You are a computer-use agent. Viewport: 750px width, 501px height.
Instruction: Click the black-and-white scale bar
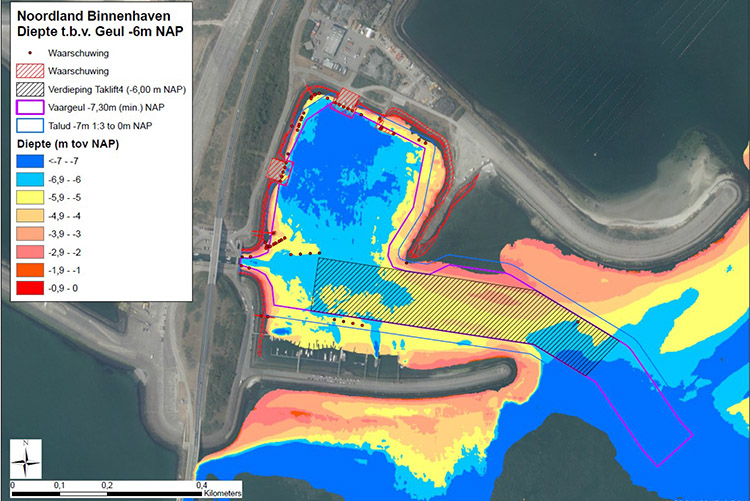(x=107, y=493)
